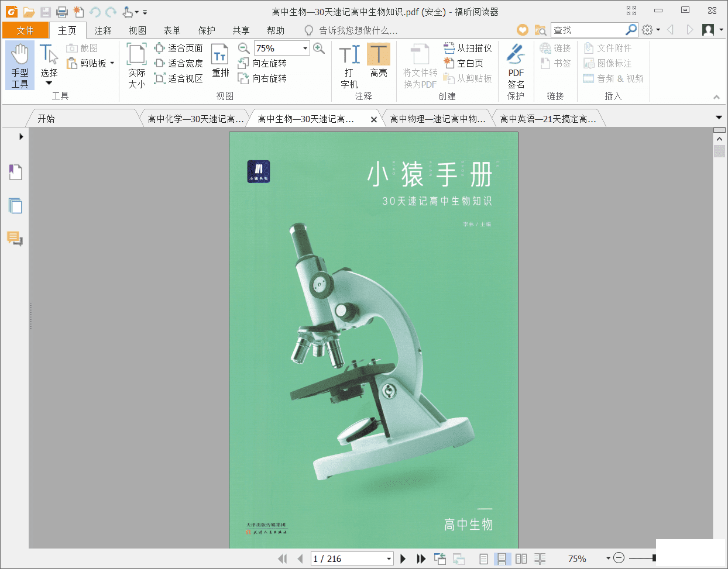Select the Hand tool (手型工具)
Image resolution: width=728 pixels, height=569 pixels.
20,65
